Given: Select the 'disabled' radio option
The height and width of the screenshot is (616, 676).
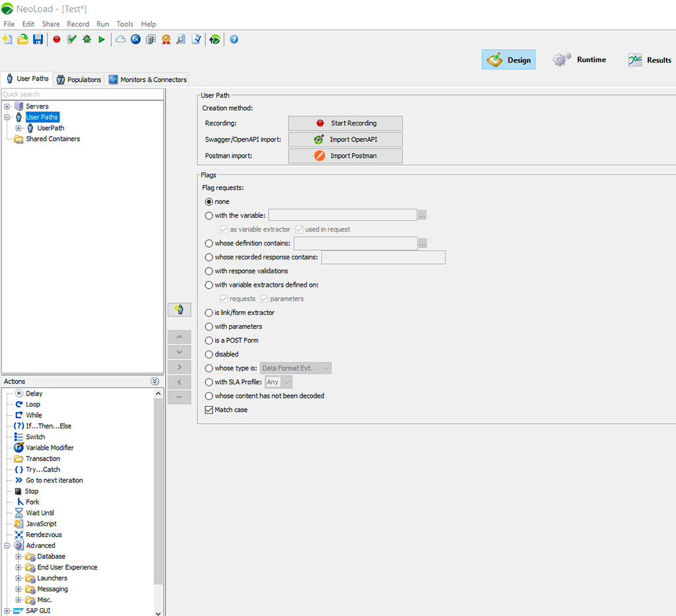Looking at the screenshot, I should point(209,355).
